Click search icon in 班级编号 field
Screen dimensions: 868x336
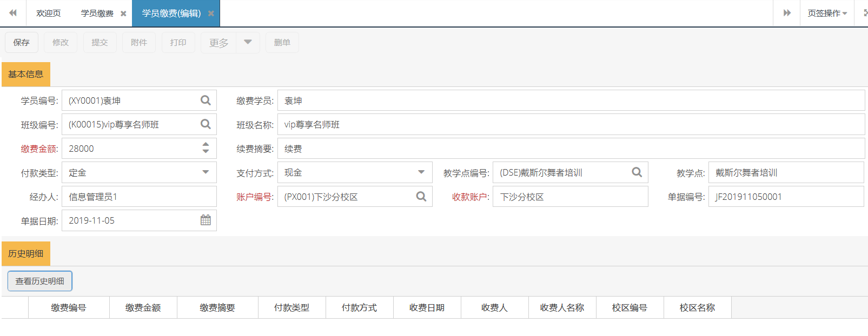click(206, 124)
